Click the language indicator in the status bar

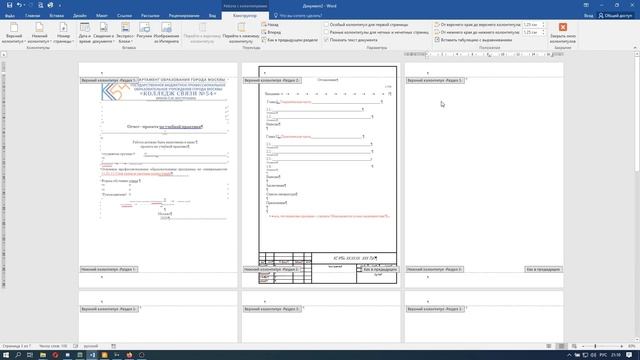point(91,346)
